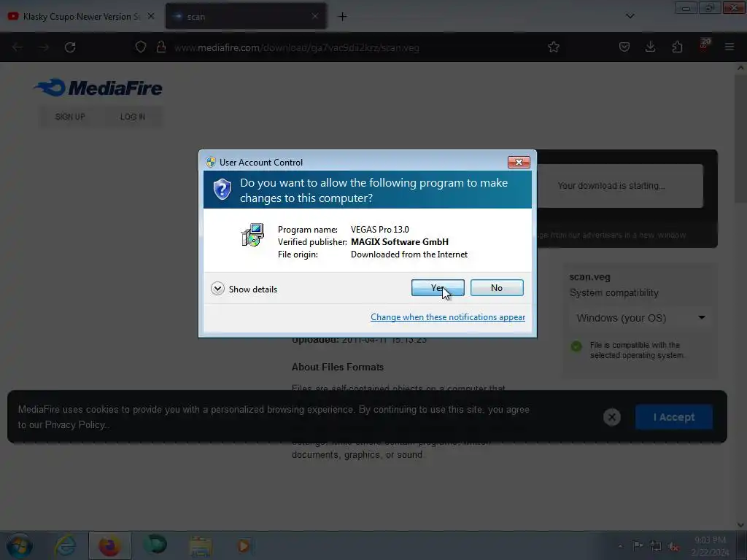Click page scrollbar up arrow
This screenshot has width=747, height=560.
pyautogui.click(x=741, y=68)
